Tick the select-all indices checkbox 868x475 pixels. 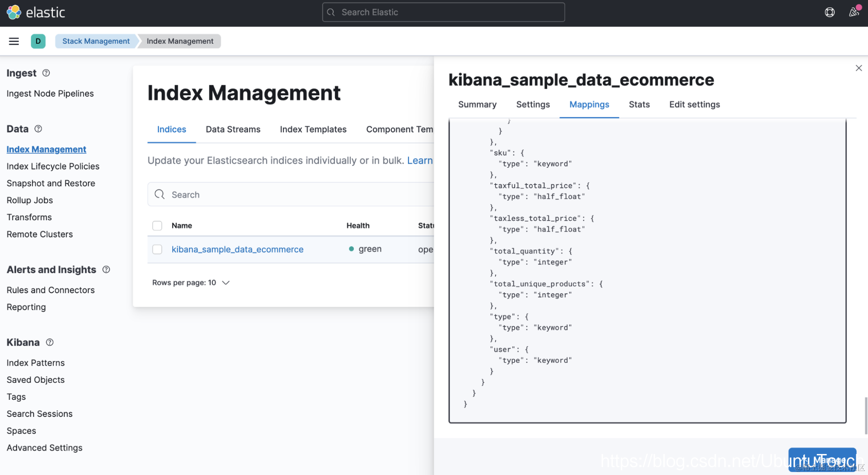(x=157, y=225)
